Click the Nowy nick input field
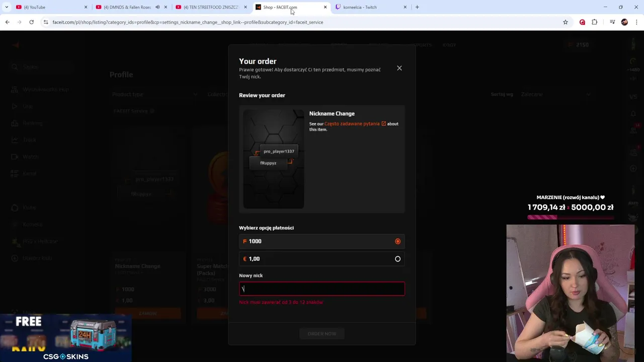The height and width of the screenshot is (362, 644). pos(322,289)
